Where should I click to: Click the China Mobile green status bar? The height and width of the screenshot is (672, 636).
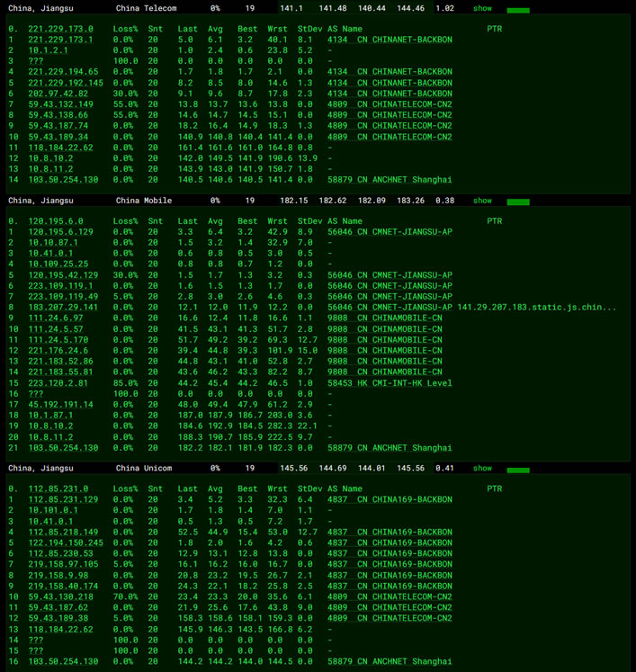coord(518,202)
